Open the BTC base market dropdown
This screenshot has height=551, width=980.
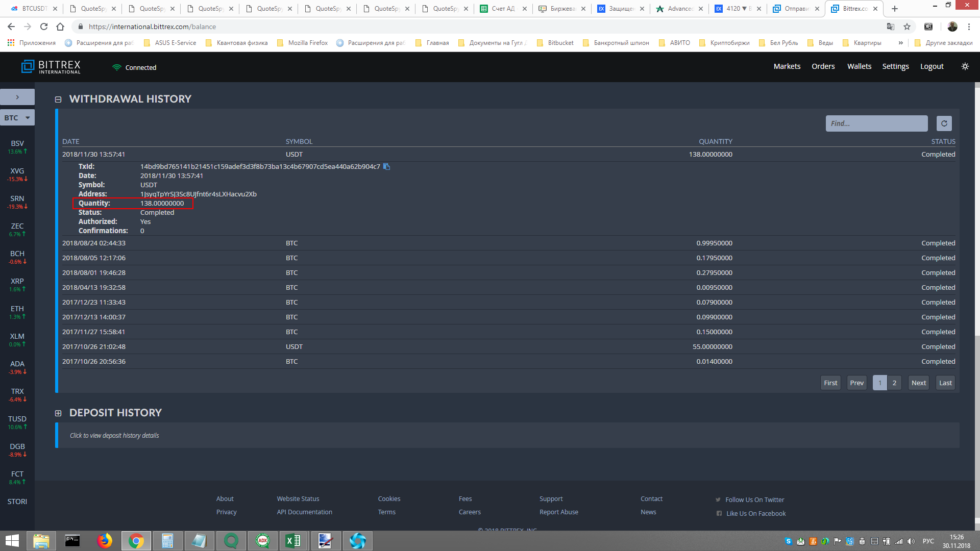point(17,118)
